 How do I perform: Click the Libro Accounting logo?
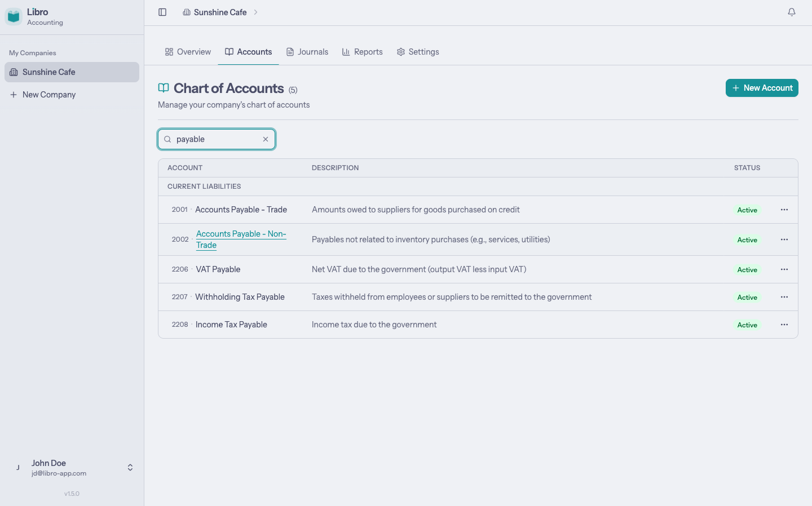point(13,16)
